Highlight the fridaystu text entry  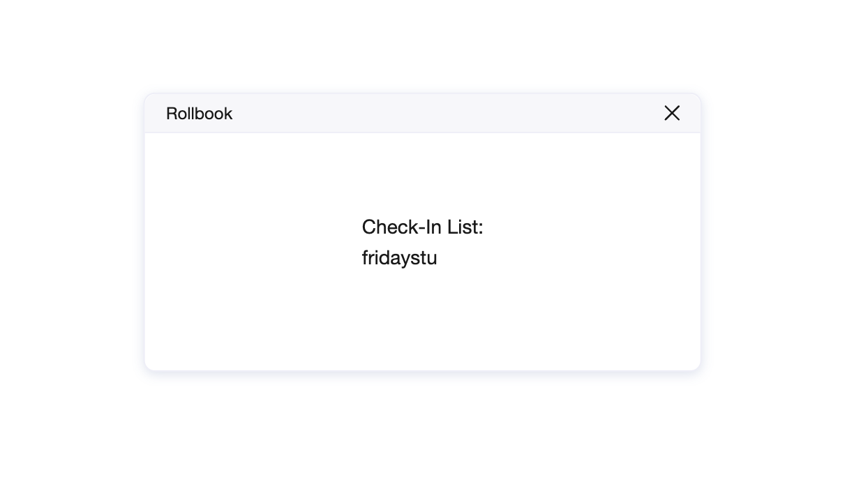399,258
